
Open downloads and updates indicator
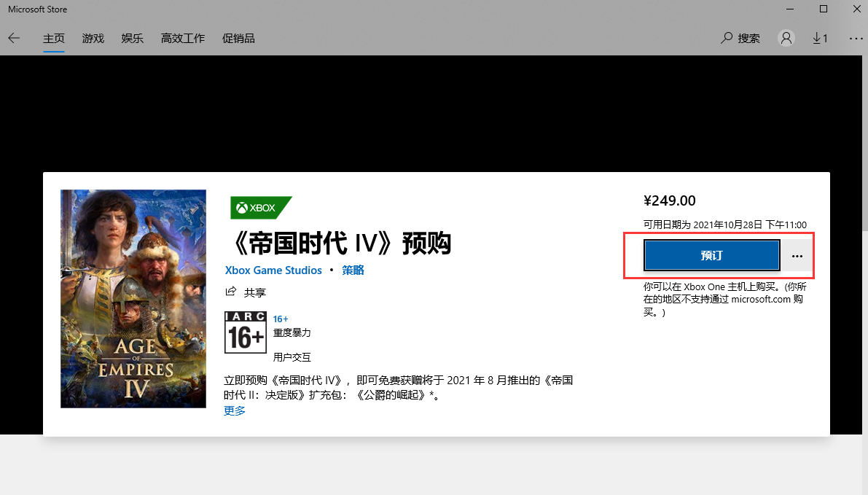click(820, 38)
